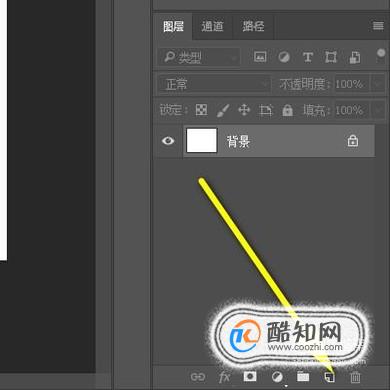Lock position move icon

tap(244, 110)
